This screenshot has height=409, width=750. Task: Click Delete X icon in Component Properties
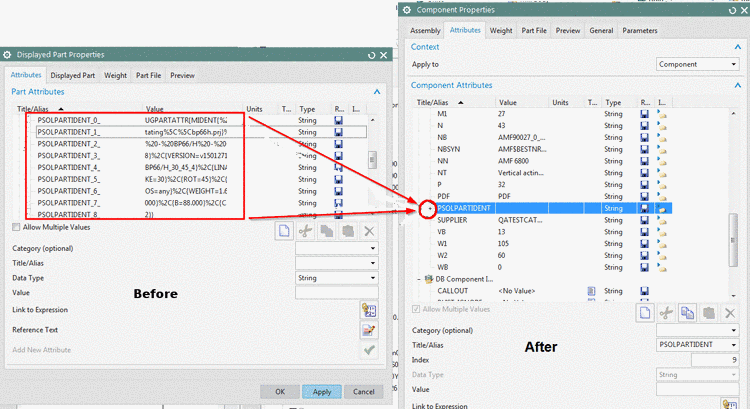[730, 313]
